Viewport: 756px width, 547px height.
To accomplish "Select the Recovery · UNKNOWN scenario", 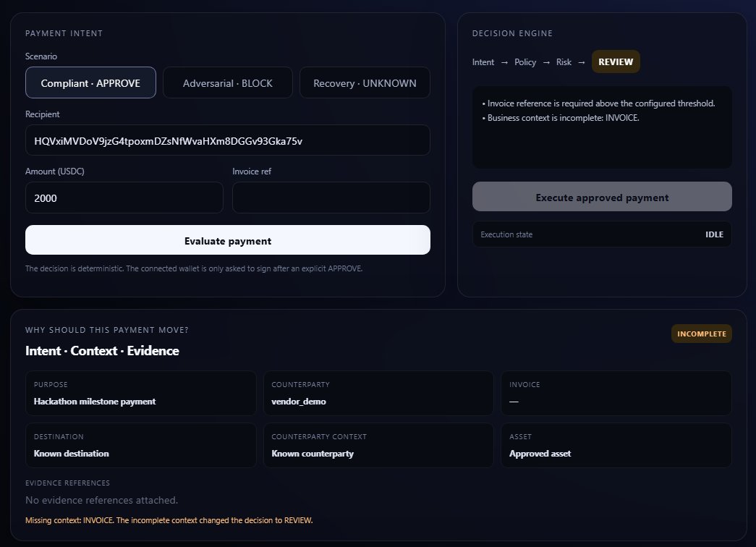I will [x=365, y=82].
